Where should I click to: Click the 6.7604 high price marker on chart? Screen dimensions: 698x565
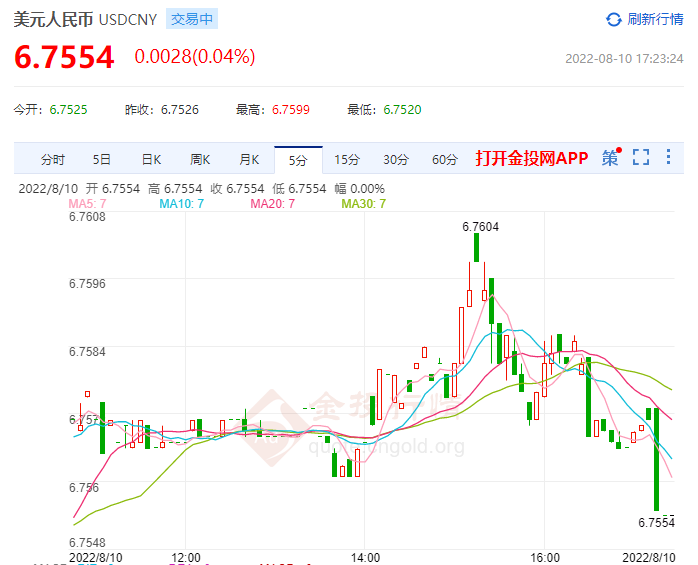tap(480, 227)
